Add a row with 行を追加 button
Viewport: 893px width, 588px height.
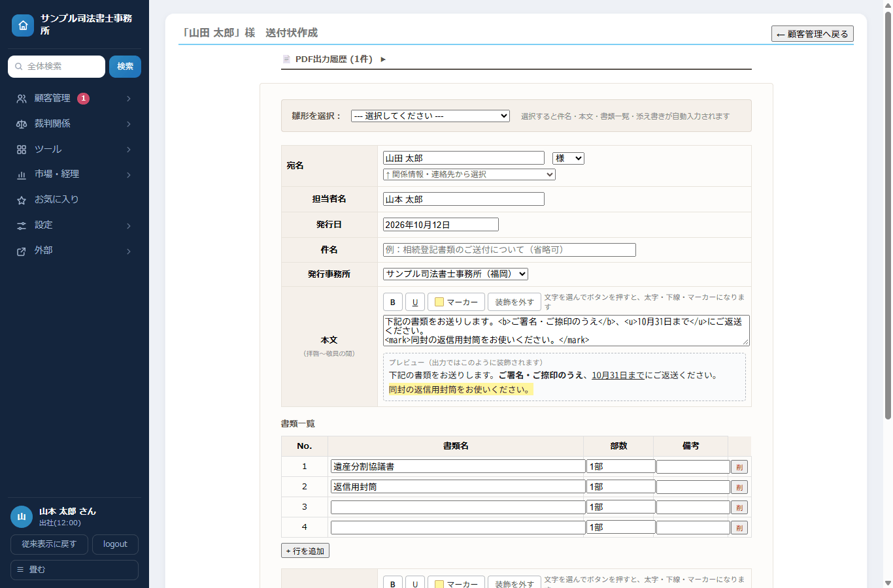(305, 551)
